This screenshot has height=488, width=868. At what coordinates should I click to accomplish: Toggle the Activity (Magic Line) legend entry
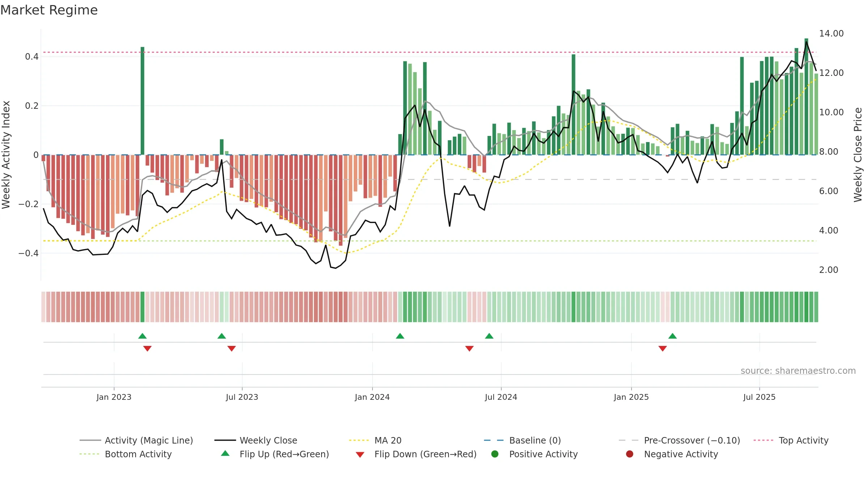pyautogui.click(x=136, y=440)
